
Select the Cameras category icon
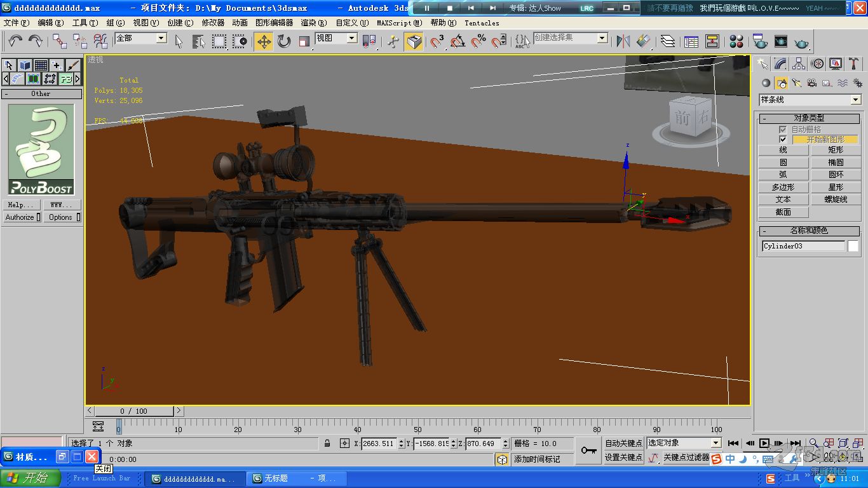pos(812,83)
